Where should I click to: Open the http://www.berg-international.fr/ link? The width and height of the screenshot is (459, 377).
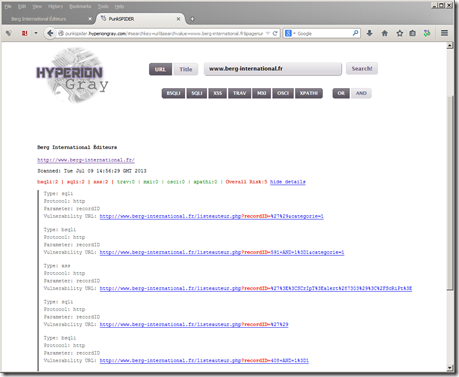tap(86, 160)
